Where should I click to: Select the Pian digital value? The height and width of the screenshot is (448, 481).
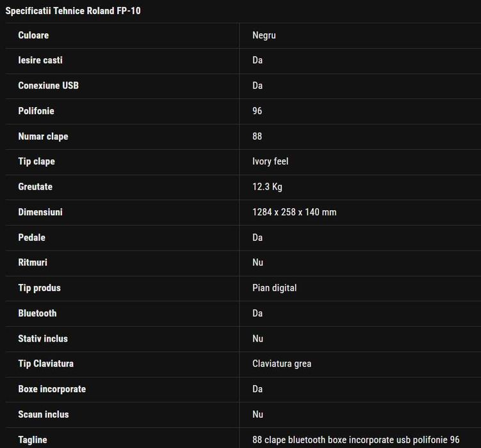tap(274, 288)
